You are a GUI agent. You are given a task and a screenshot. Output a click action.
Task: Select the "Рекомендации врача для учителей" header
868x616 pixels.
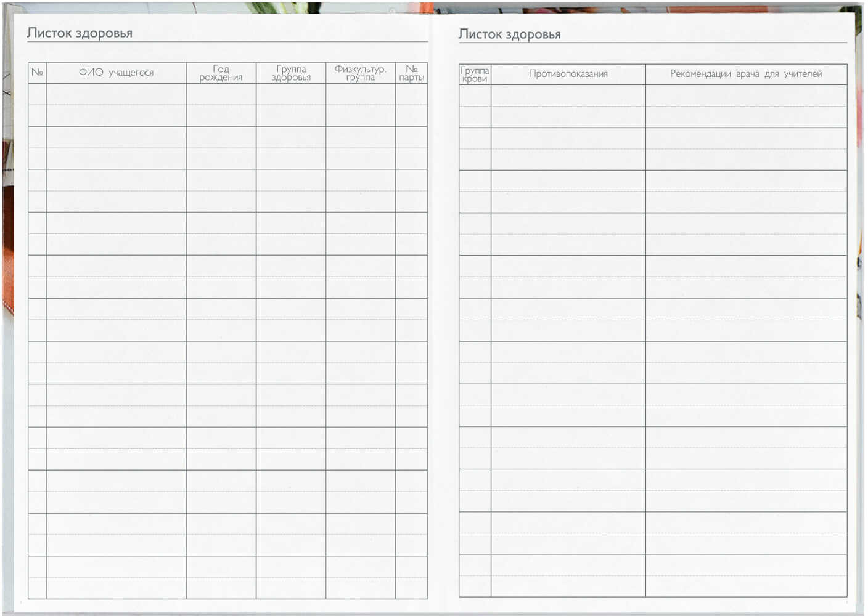(746, 74)
